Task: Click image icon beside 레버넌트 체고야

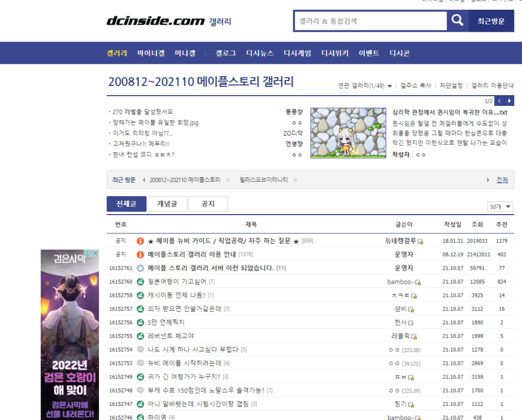Action: tap(140, 336)
